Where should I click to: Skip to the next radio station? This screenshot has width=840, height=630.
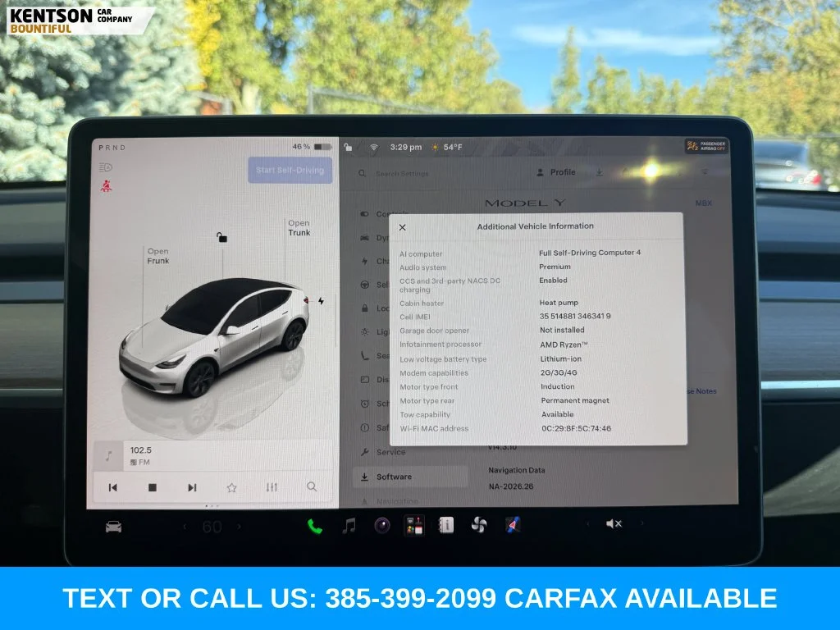[192, 487]
